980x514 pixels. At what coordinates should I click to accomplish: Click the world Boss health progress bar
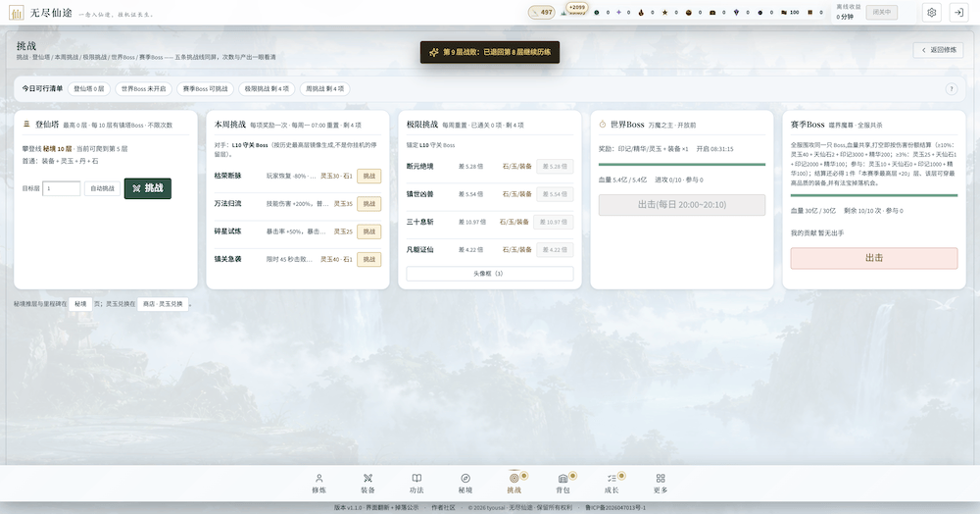[682, 165]
